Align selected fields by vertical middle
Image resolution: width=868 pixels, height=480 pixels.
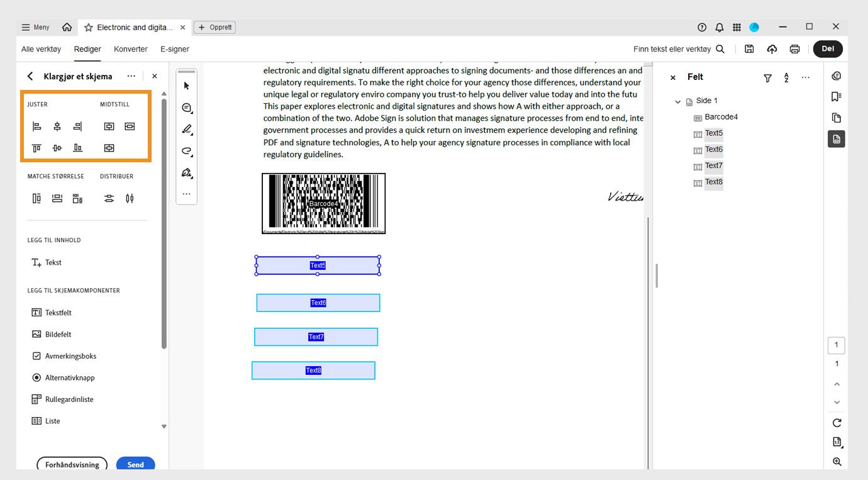pyautogui.click(x=57, y=148)
